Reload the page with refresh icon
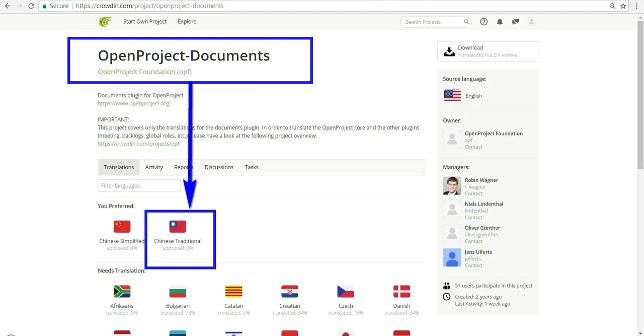Image resolution: width=644 pixels, height=336 pixels. [32, 6]
